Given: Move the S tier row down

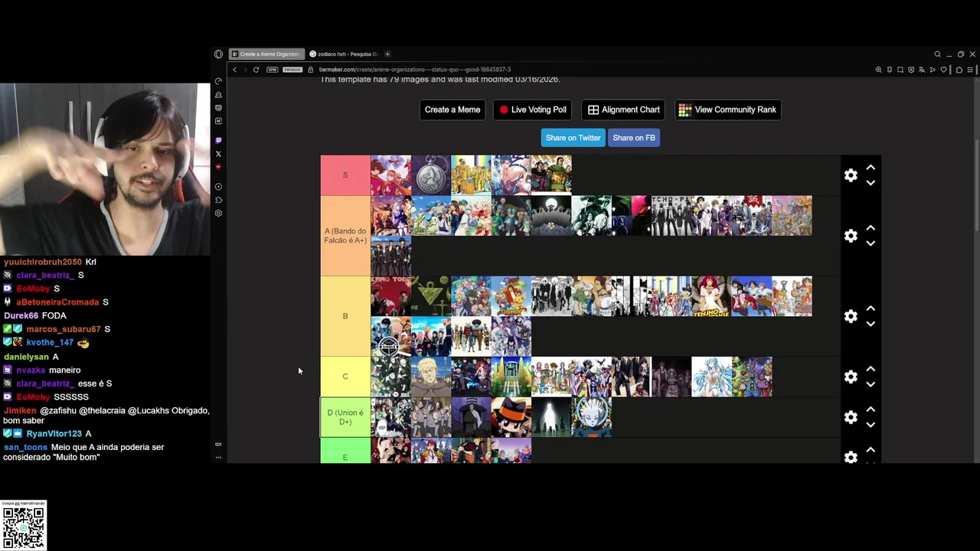Looking at the screenshot, I should (871, 183).
